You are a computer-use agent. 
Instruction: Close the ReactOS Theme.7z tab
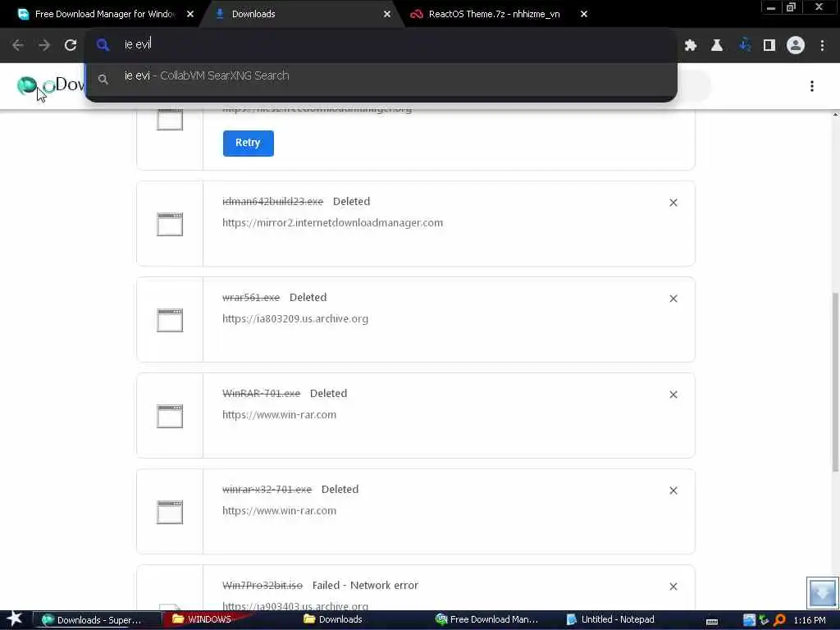tap(584, 14)
